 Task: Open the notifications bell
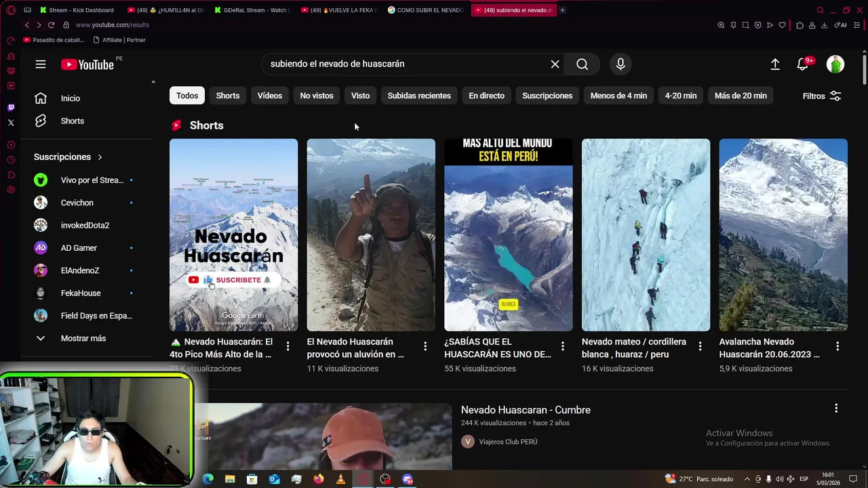[x=803, y=64]
